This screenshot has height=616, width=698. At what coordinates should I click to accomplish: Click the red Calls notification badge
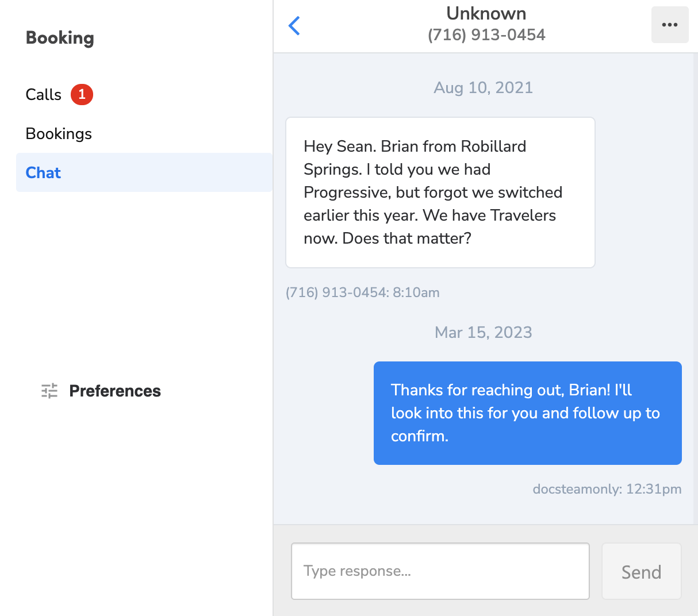(x=82, y=94)
